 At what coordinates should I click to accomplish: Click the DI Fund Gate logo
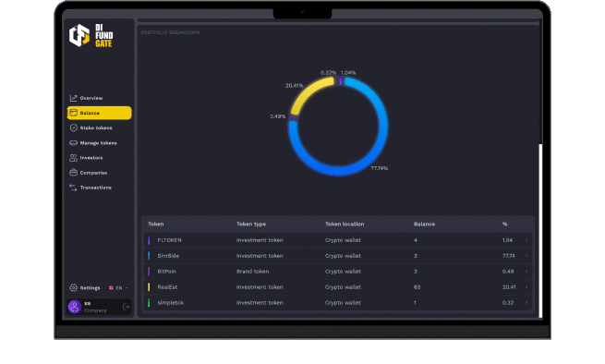tap(91, 35)
